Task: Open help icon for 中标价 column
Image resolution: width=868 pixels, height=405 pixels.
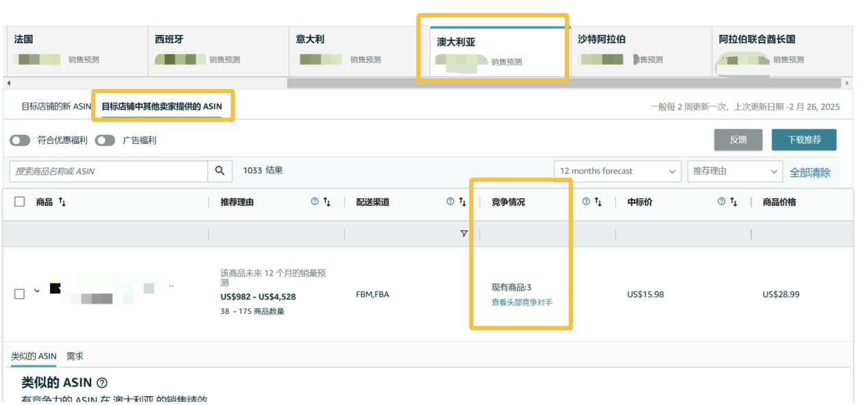Action: [x=722, y=202]
